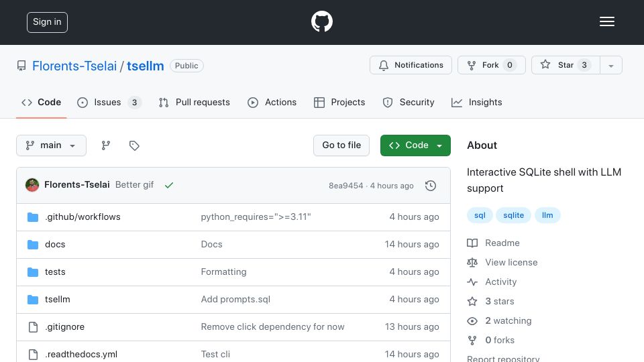Screen dimensions: 644x362
Task: Fork the tsellm repository
Action: [492, 65]
